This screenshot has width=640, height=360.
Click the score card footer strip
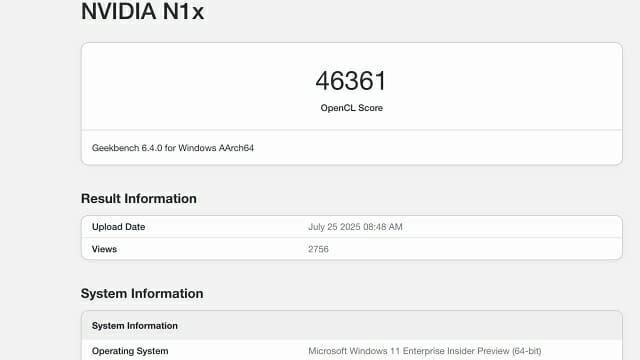pyautogui.click(x=352, y=148)
